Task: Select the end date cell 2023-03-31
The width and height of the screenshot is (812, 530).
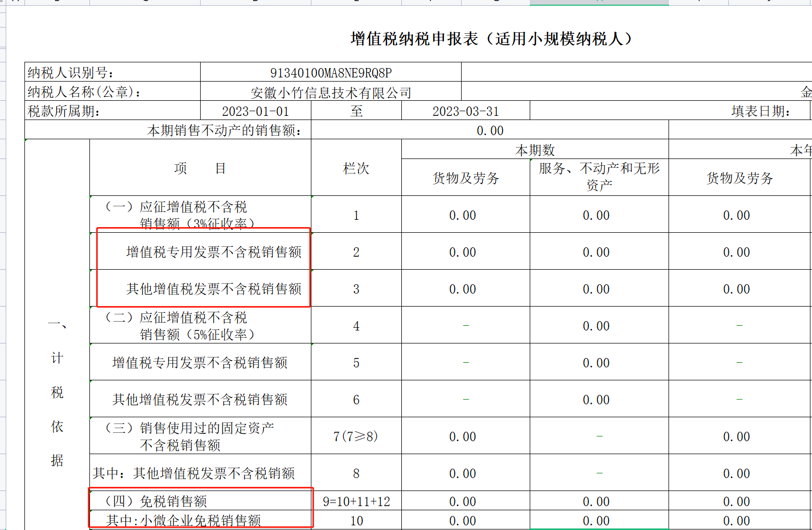Action: click(x=465, y=111)
